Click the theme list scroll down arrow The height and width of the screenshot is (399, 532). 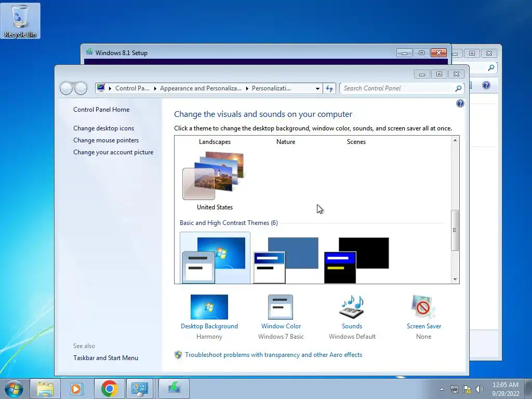coord(455,280)
